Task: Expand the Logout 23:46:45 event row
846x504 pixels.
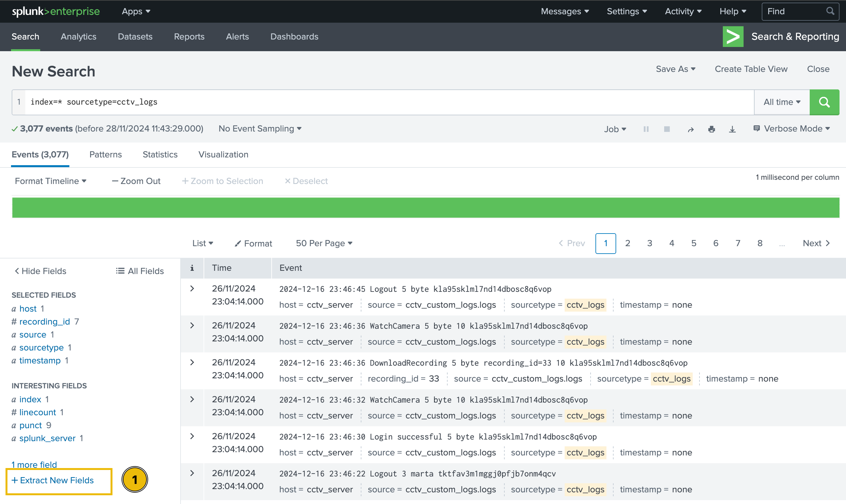Action: point(192,288)
